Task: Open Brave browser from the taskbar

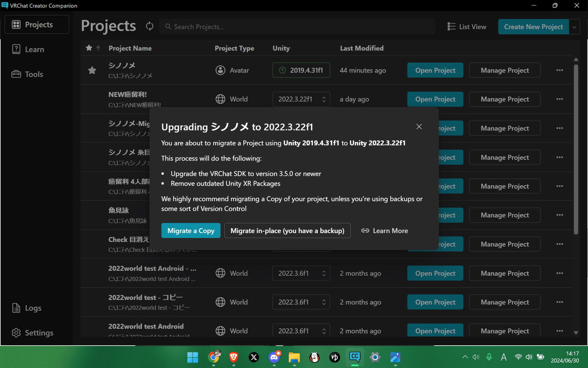Action: point(233,357)
